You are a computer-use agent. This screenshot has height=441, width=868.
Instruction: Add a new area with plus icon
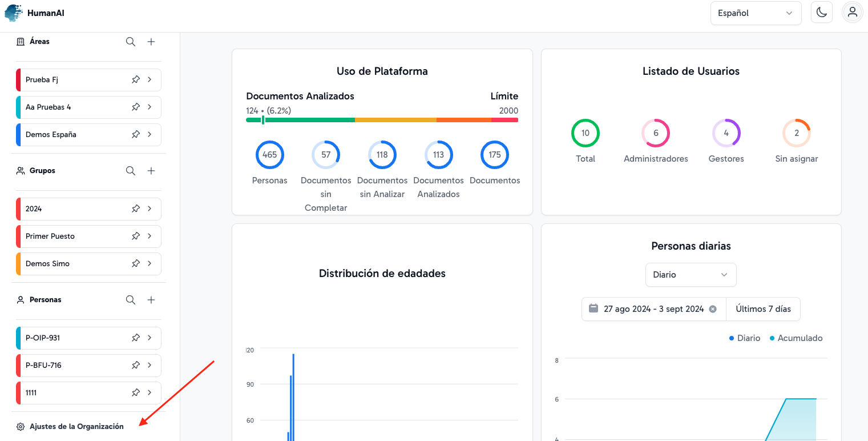(151, 42)
